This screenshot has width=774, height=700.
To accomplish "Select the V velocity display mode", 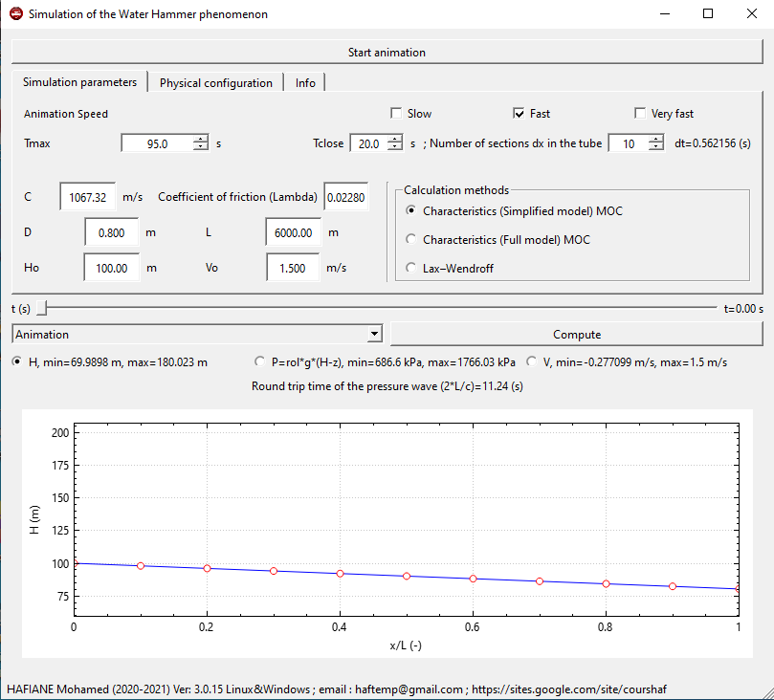I will (533, 361).
